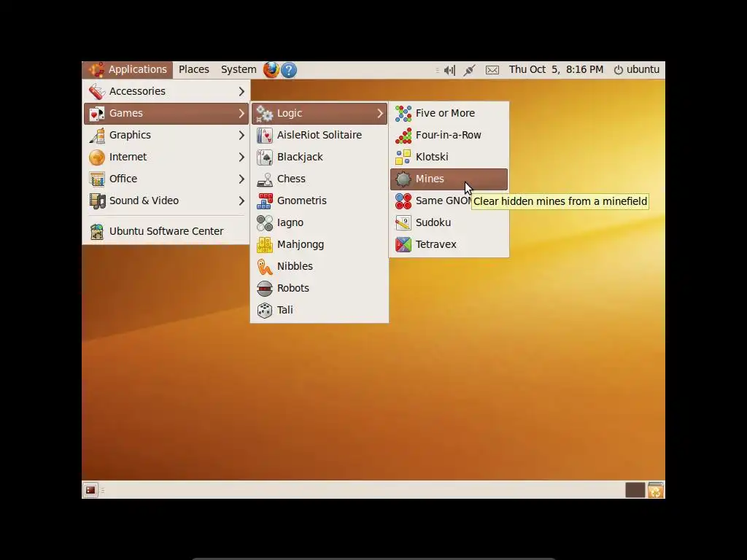Screen dimensions: 747x560
Task: Click the Ubuntu logo icon beside Applications
Action: pos(97,69)
